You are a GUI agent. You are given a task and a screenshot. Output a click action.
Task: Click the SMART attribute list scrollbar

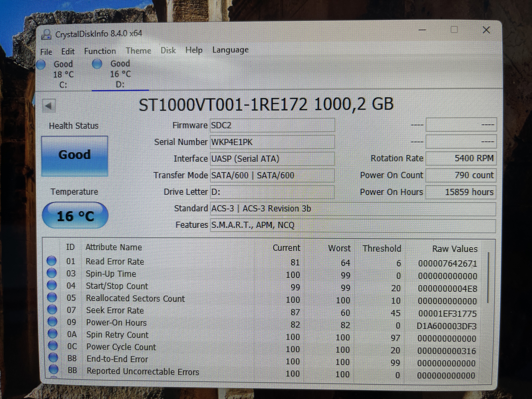tap(488, 277)
